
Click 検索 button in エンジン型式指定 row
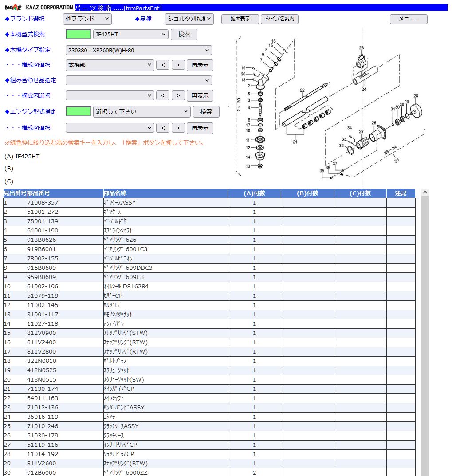206,112
